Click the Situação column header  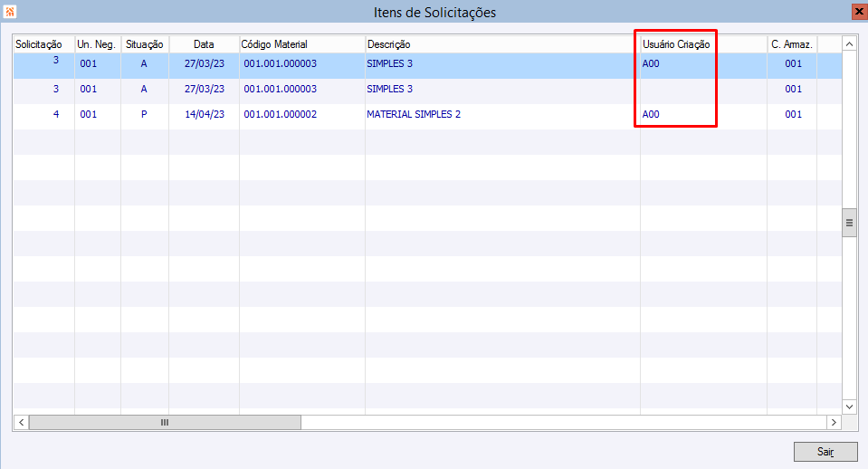coord(145,44)
